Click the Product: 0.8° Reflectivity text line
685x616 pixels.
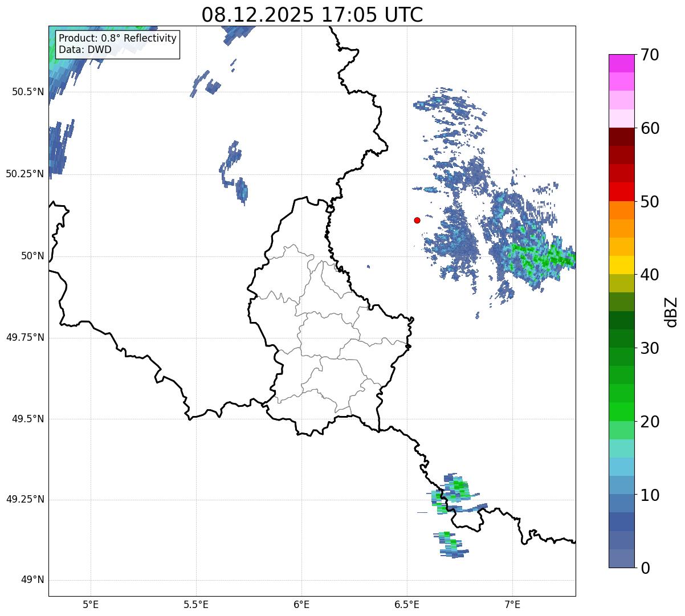[118, 38]
